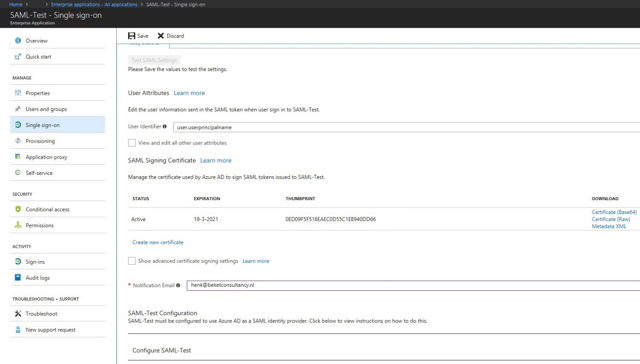Viewport: 640px width, 364px height.
Task: Click Learn more beside User Attributes
Action: [x=189, y=93]
